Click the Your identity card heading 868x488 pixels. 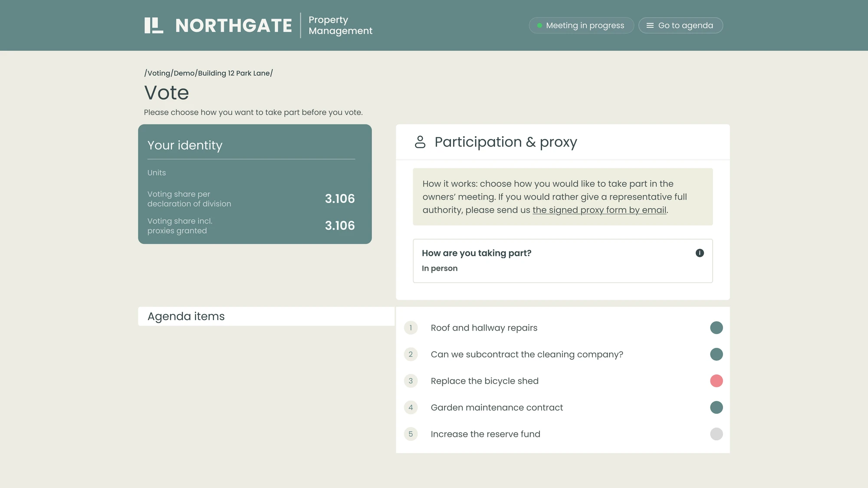click(185, 145)
